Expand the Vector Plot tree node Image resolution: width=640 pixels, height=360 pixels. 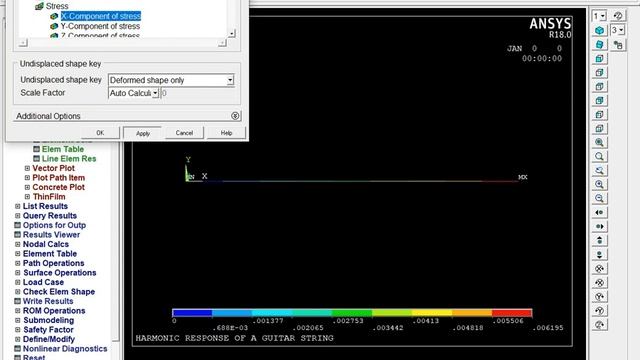27,168
